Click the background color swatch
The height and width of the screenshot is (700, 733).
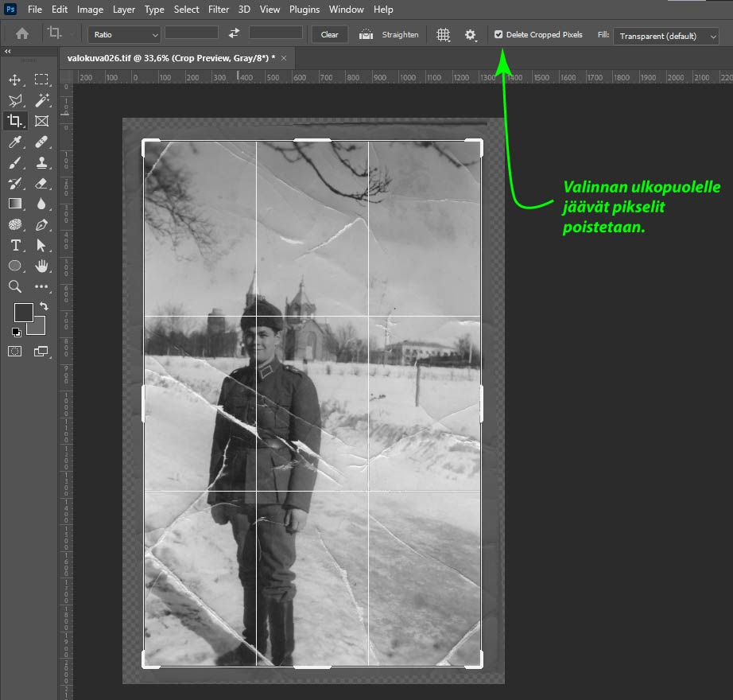point(39,329)
